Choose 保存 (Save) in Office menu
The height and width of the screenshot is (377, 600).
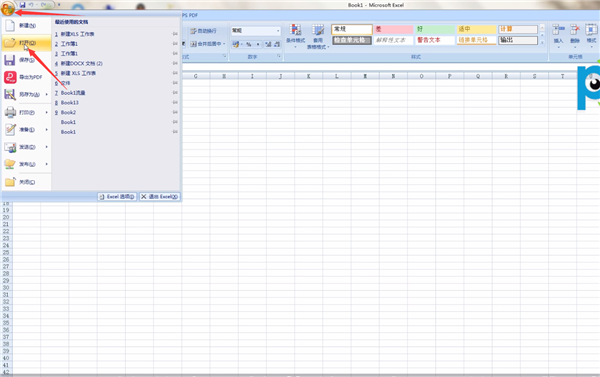[26, 60]
